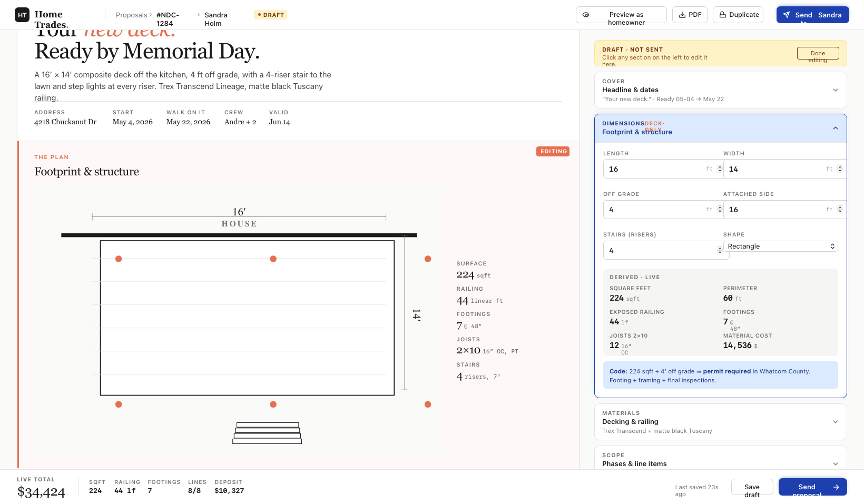Click the Attached side stepper arrows
Viewport: 864px width, 504px height.
coord(840,209)
